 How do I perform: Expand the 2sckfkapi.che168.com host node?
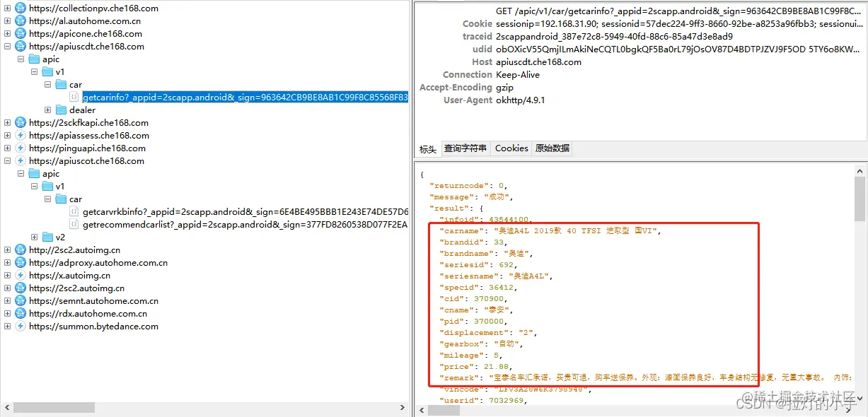tap(7, 123)
